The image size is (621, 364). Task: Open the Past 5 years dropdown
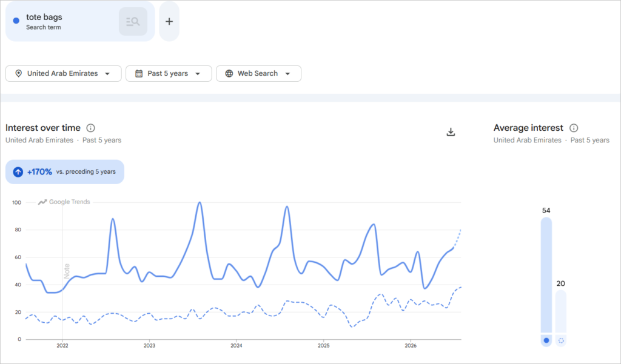pos(169,74)
